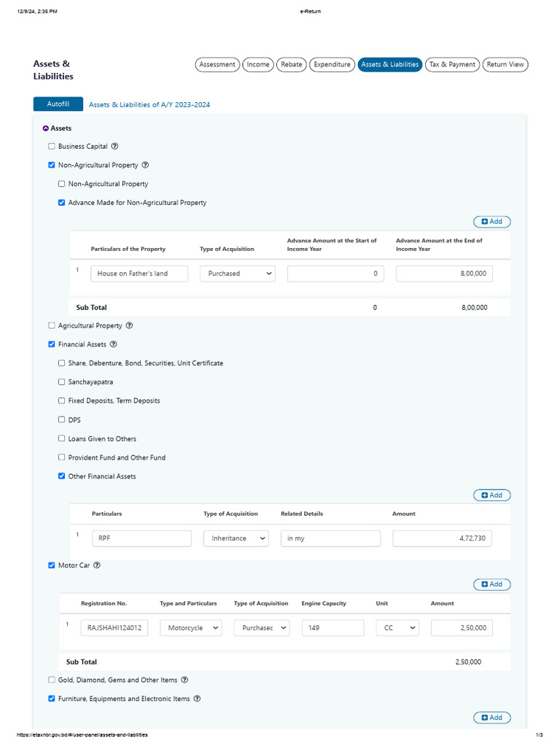Screen dimensions: 560x747
Task: Untick Other Financial Assets checkbox
Action: point(61,476)
